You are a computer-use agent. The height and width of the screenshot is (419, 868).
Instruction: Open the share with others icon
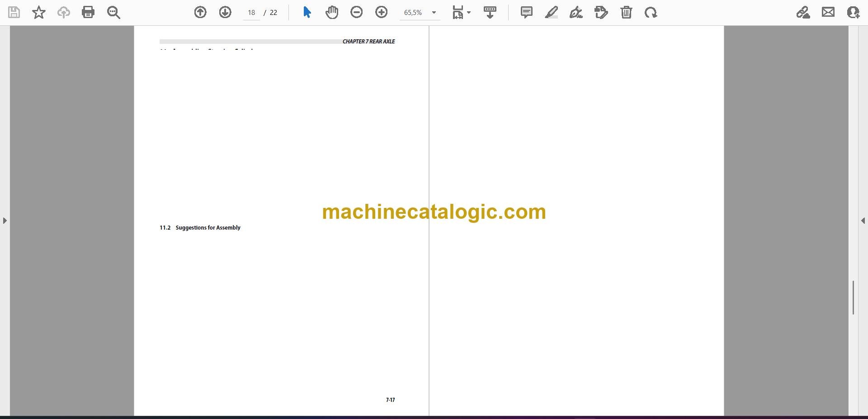[x=853, y=12]
